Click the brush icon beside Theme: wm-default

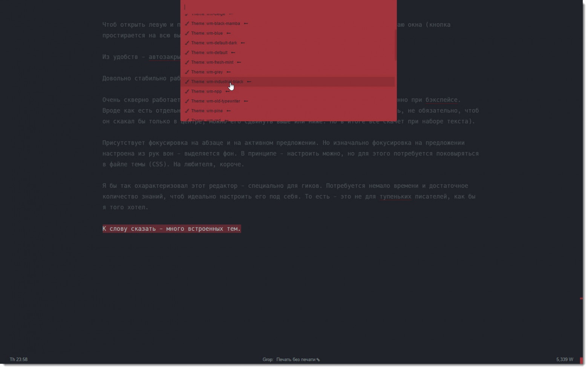[x=187, y=53]
